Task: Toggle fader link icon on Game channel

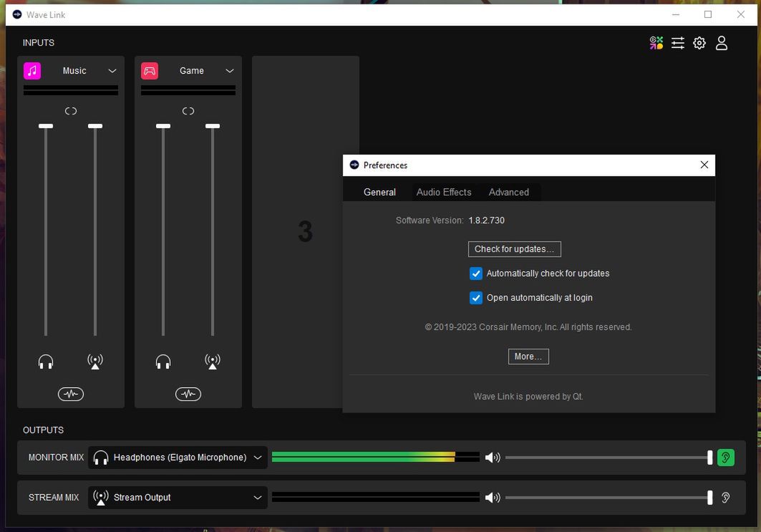Action: [x=188, y=111]
